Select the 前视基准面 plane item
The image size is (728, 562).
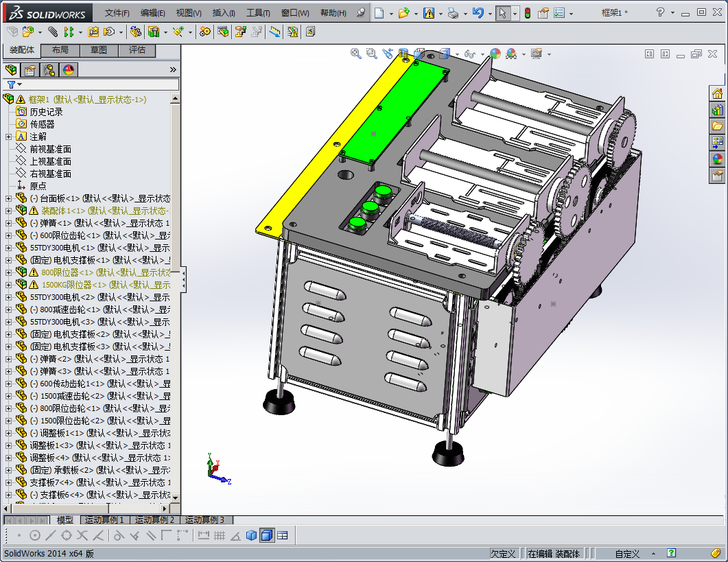click(51, 149)
